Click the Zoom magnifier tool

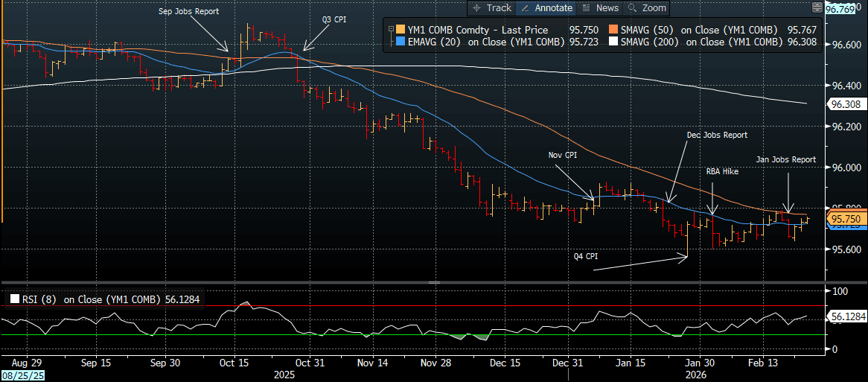point(646,7)
